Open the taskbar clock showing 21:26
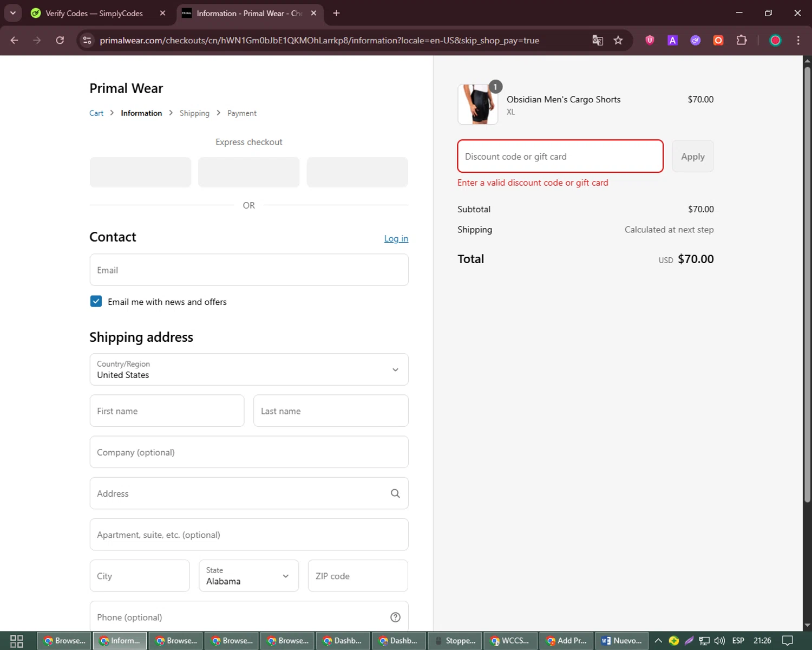 762,641
